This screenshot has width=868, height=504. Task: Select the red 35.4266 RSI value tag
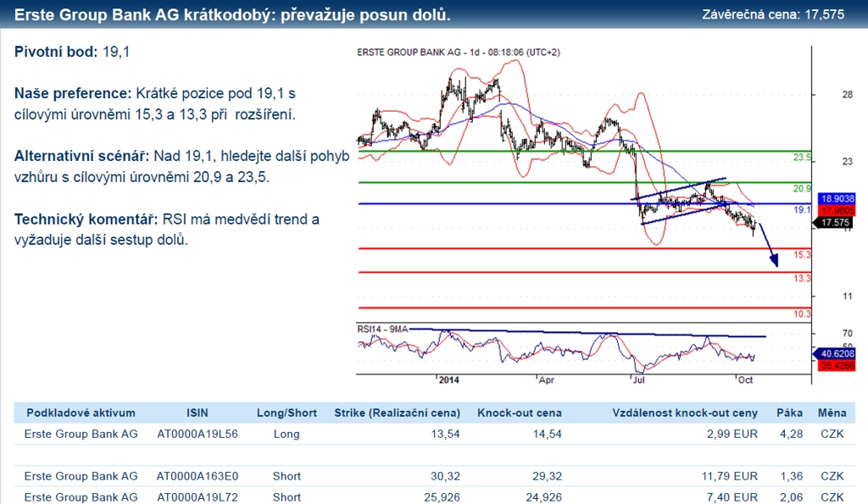click(x=837, y=365)
